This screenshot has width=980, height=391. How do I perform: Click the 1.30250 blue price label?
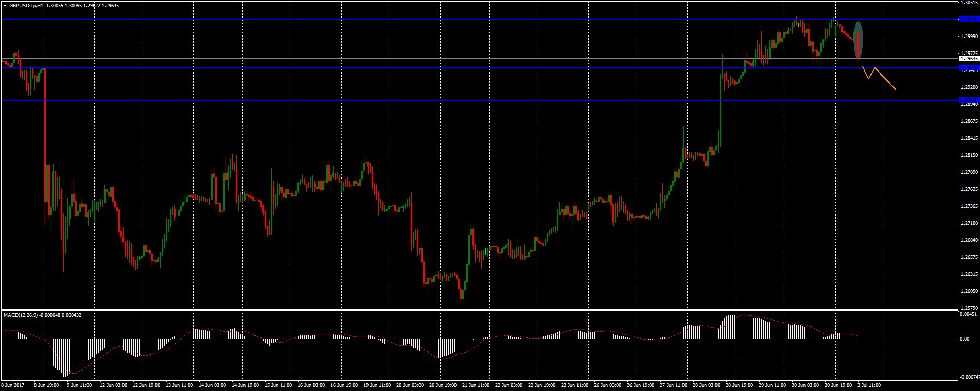969,19
